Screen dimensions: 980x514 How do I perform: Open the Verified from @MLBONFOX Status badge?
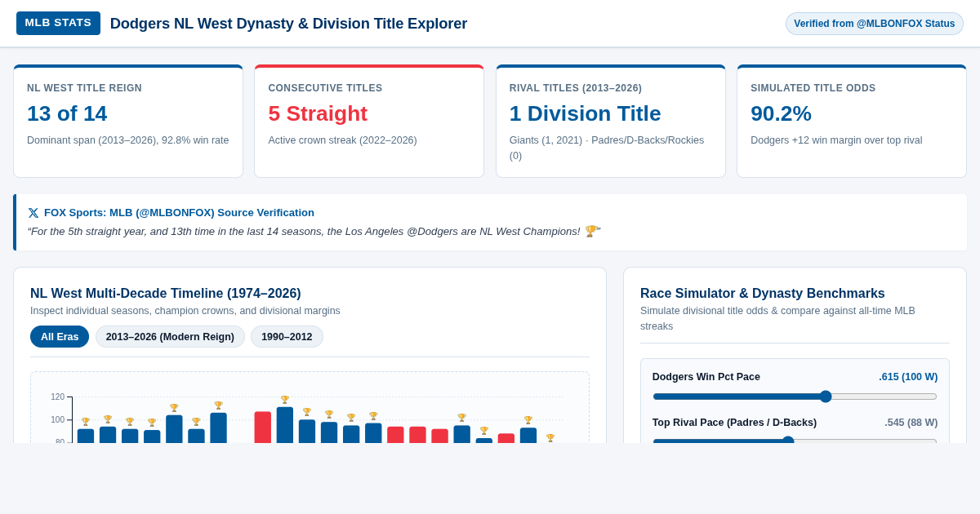[x=875, y=24]
